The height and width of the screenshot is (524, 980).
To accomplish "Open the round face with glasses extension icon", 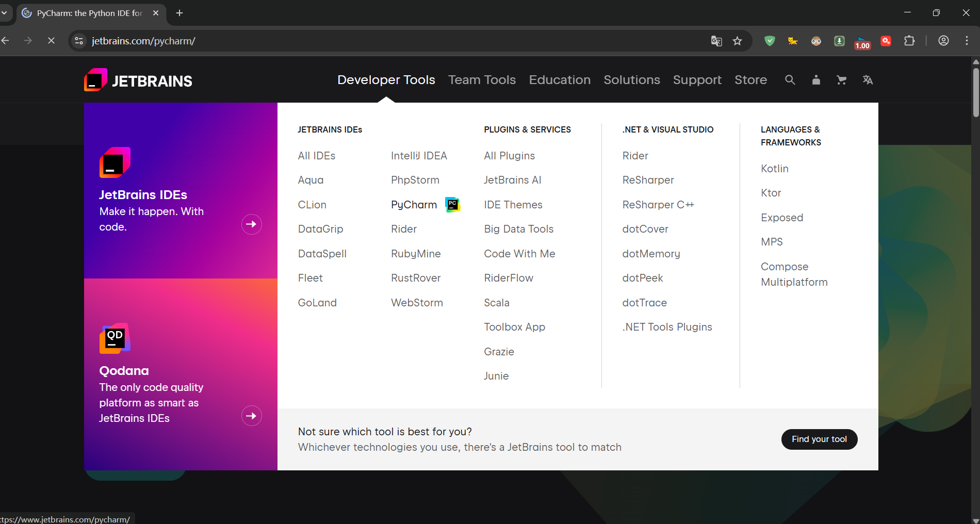I will point(816,41).
